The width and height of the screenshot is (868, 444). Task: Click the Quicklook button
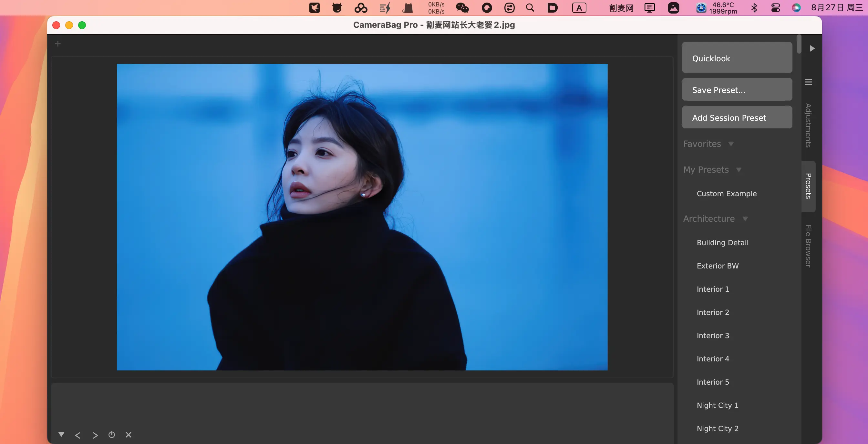click(x=737, y=58)
